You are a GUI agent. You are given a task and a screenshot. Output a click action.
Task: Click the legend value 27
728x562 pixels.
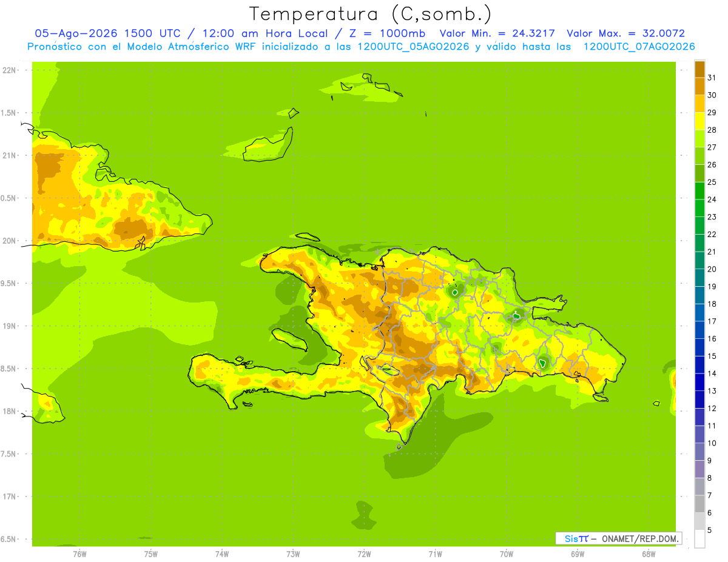[712, 147]
